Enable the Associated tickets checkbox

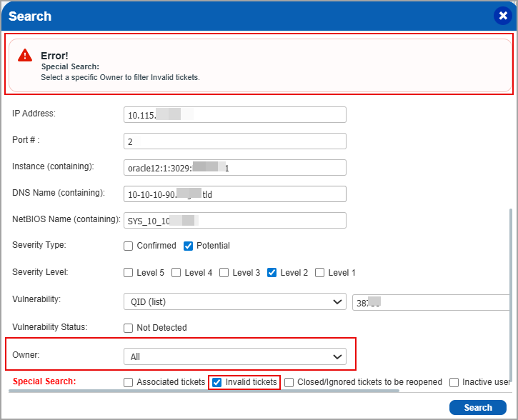point(129,382)
